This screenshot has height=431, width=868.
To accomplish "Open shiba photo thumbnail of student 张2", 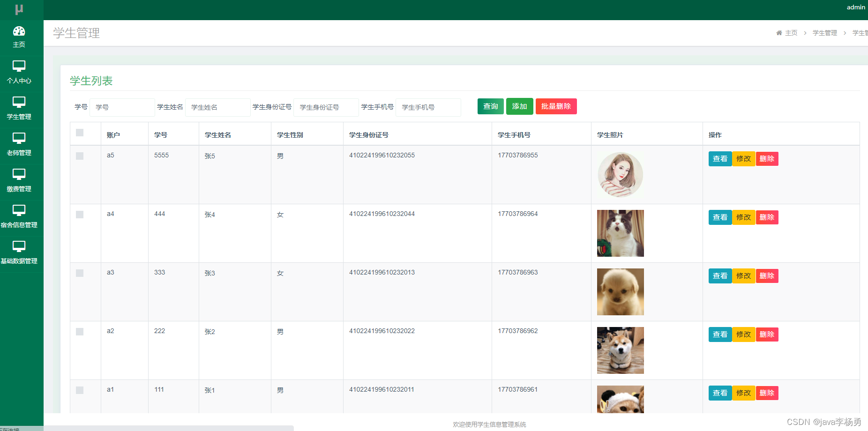I will 621,350.
